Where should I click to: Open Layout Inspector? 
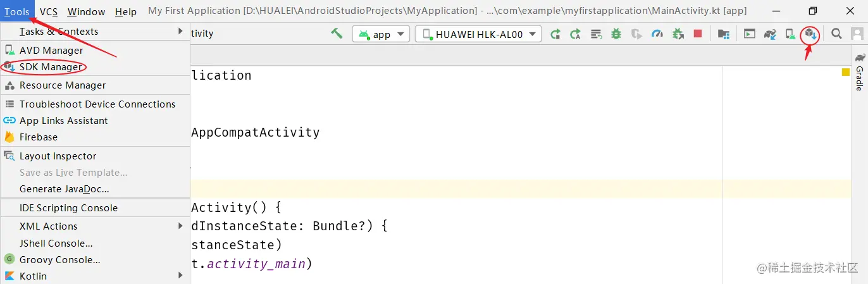point(95,156)
